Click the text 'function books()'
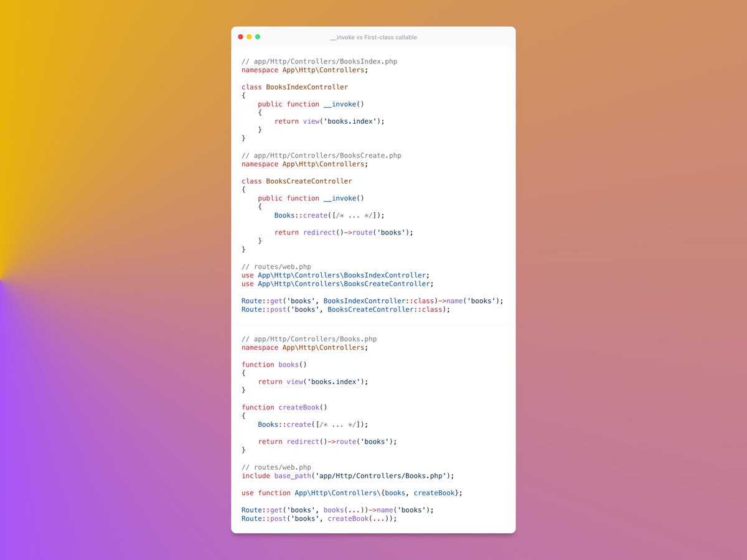This screenshot has height=560, width=747. pyautogui.click(x=275, y=365)
